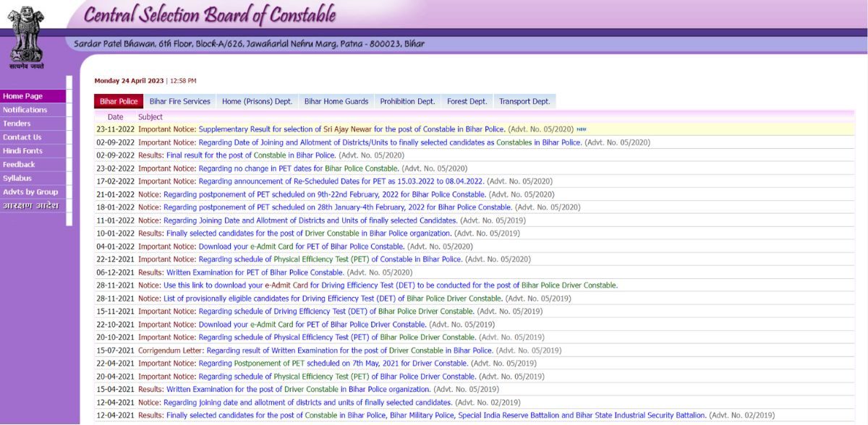
Task: Click the sidebar vertical scrollbar
Action: (x=69, y=151)
